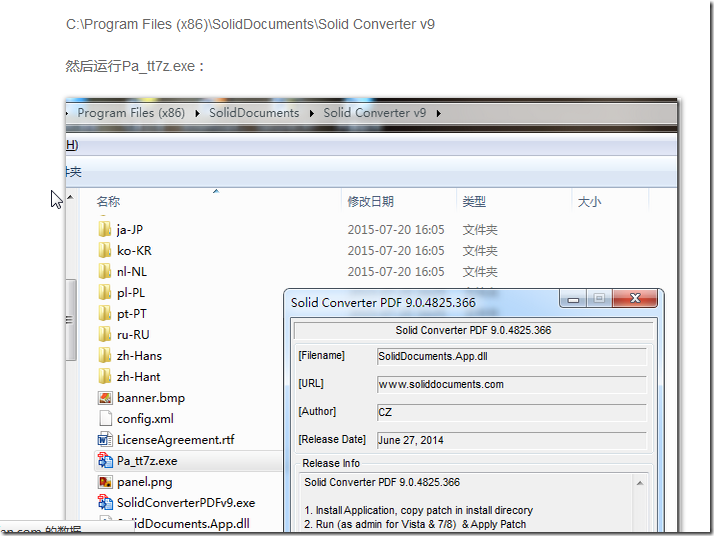Click ja-JP modified date 2015-07-20 16:05
This screenshot has width=714, height=536.
tap(396, 230)
